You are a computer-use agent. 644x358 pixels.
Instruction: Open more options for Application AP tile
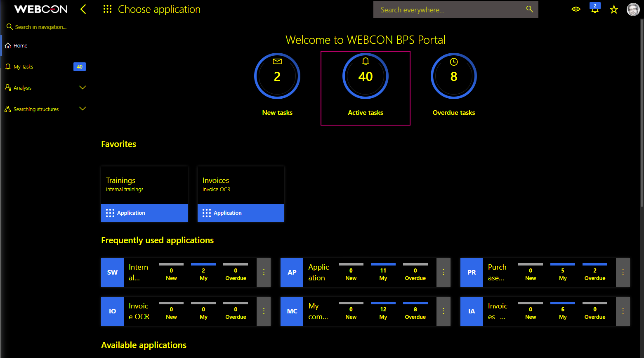[443, 273]
